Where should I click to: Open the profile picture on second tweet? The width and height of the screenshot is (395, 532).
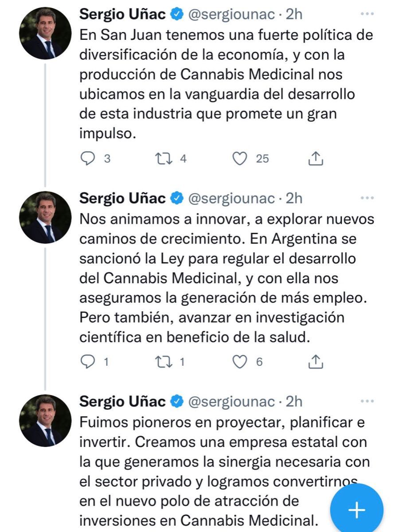tap(45, 218)
